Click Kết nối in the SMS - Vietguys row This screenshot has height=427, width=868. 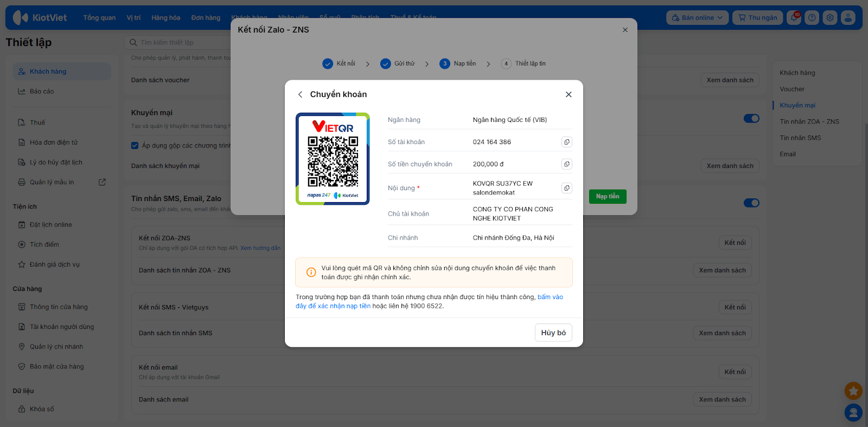point(735,307)
